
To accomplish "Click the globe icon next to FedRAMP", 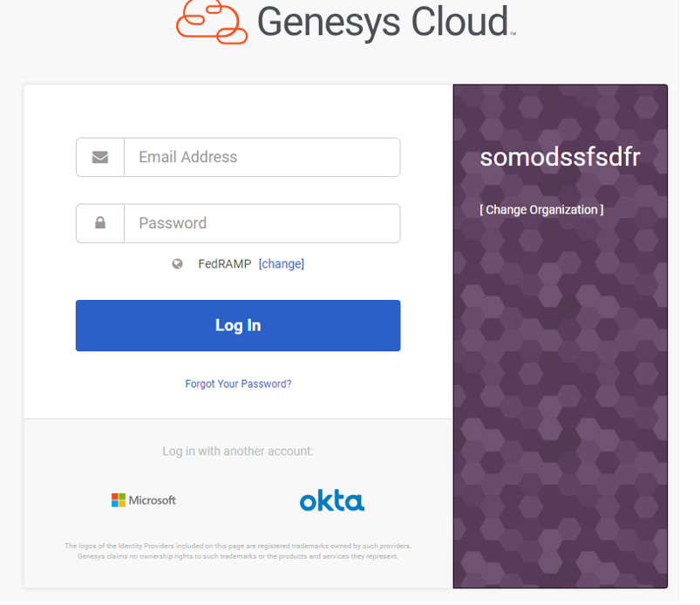I will click(x=177, y=264).
